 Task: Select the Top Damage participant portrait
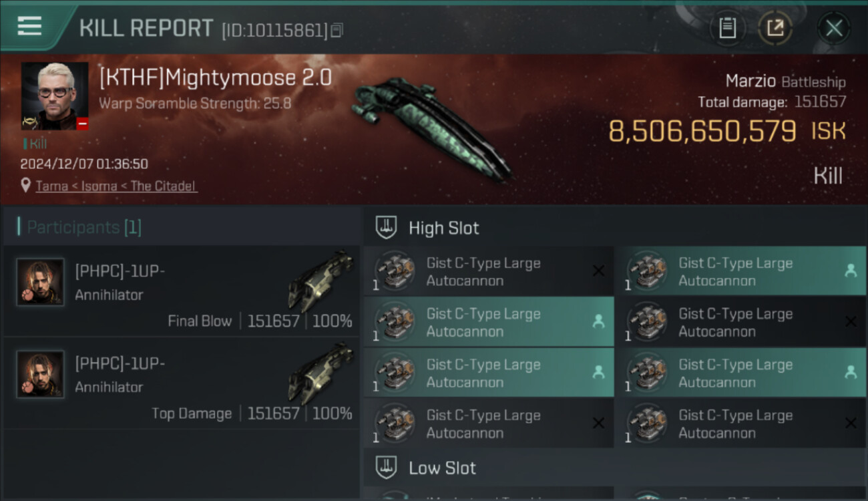(x=40, y=375)
